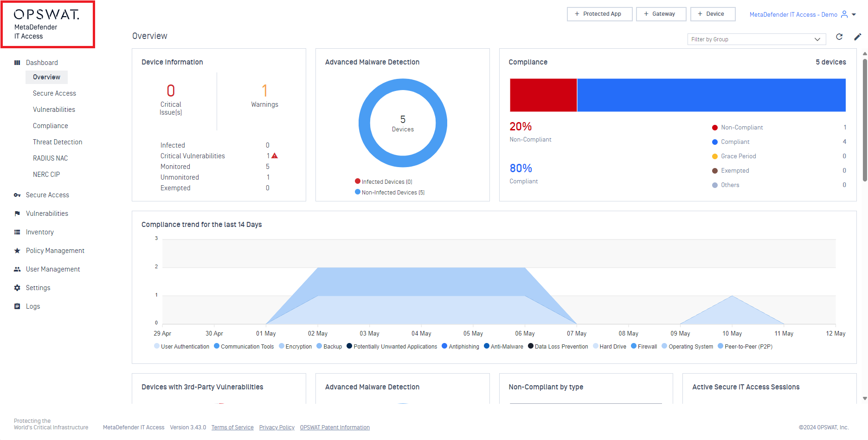Open Threat Detection dashboard page
Viewport: 868px width, 440px height.
tap(58, 142)
